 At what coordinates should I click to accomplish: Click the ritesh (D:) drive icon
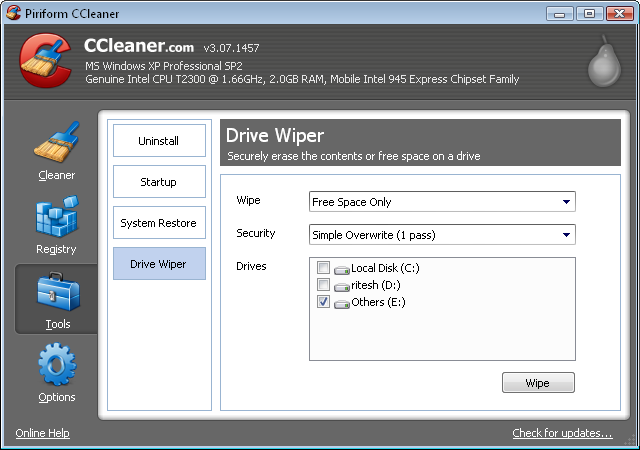click(x=342, y=287)
